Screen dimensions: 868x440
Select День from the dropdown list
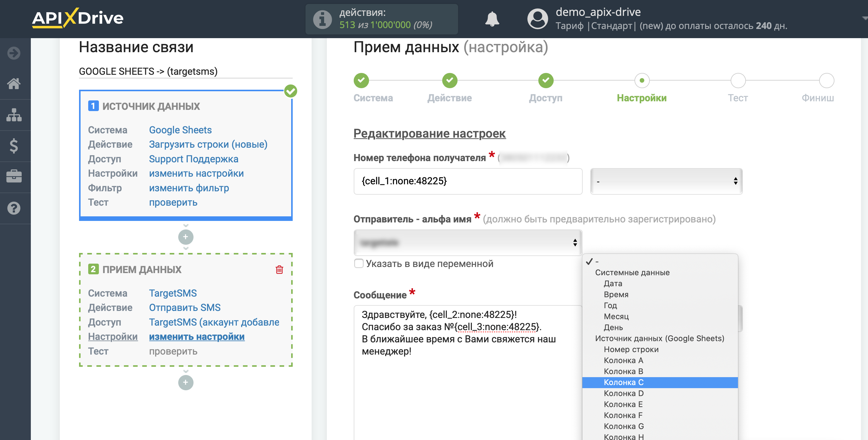click(660, 327)
